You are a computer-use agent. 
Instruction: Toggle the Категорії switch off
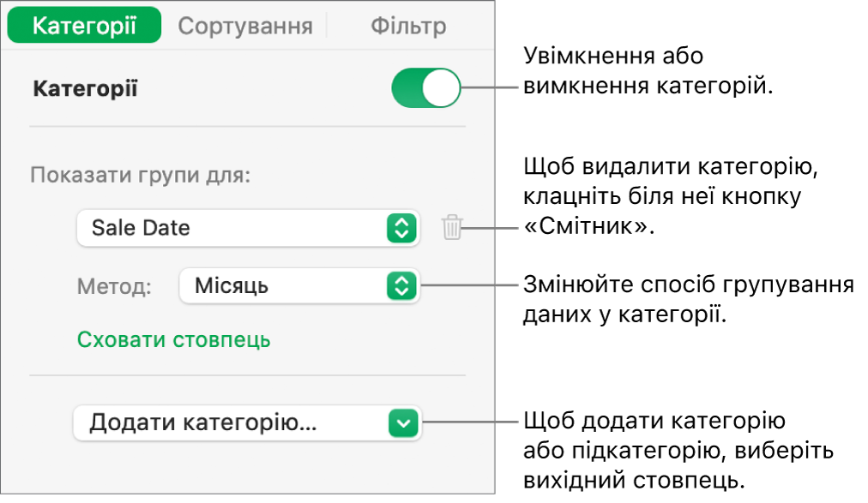[425, 88]
